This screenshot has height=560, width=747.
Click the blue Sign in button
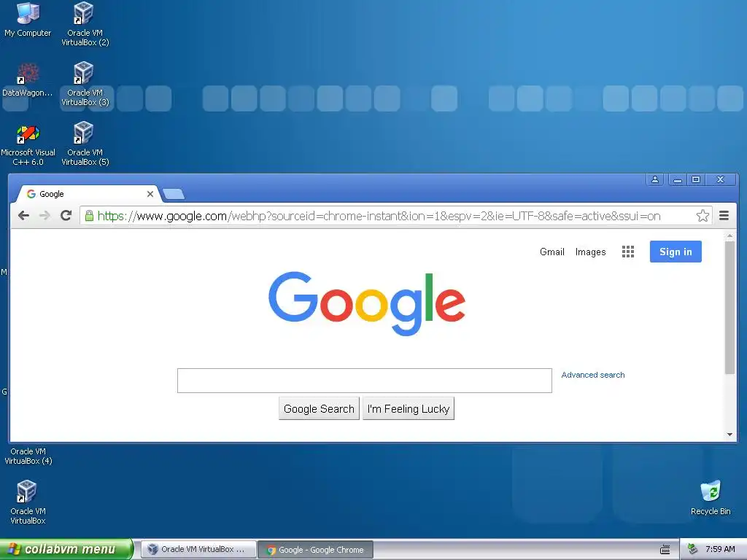(676, 252)
